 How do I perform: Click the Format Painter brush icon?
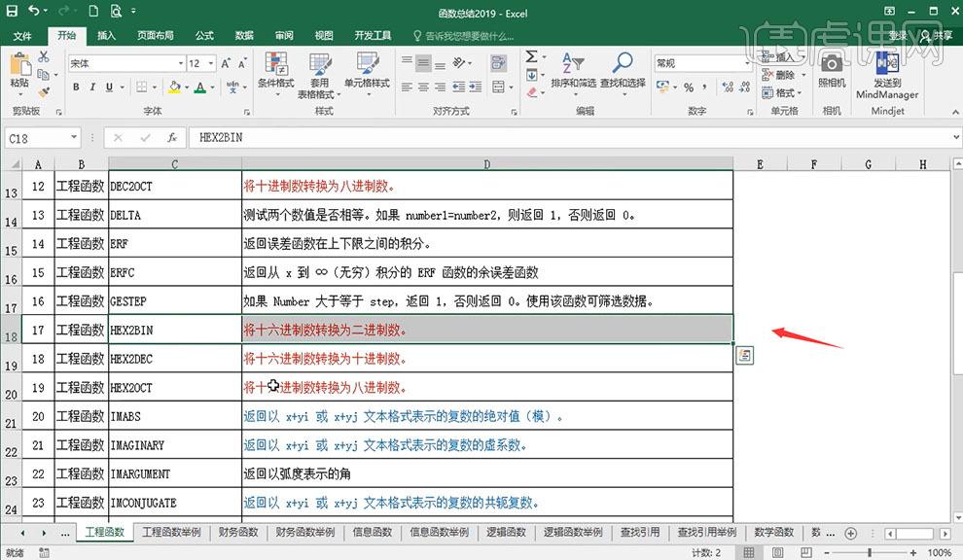(x=44, y=92)
